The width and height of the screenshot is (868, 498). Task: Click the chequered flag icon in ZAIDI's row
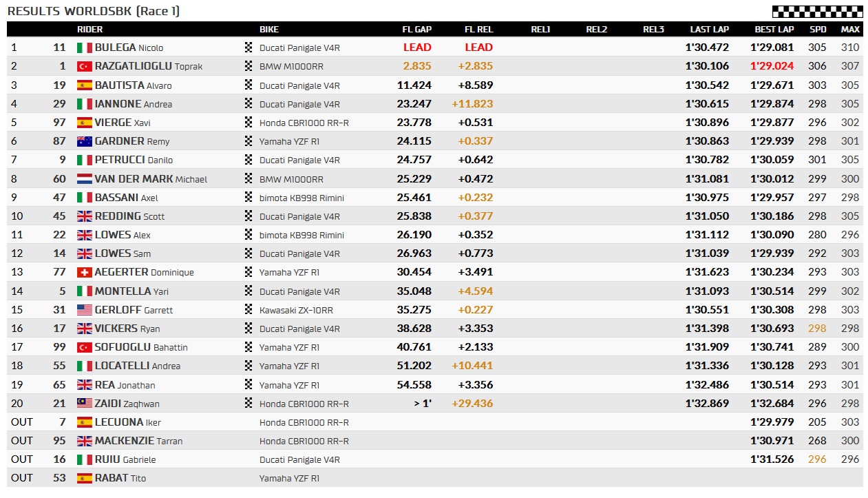(x=248, y=404)
